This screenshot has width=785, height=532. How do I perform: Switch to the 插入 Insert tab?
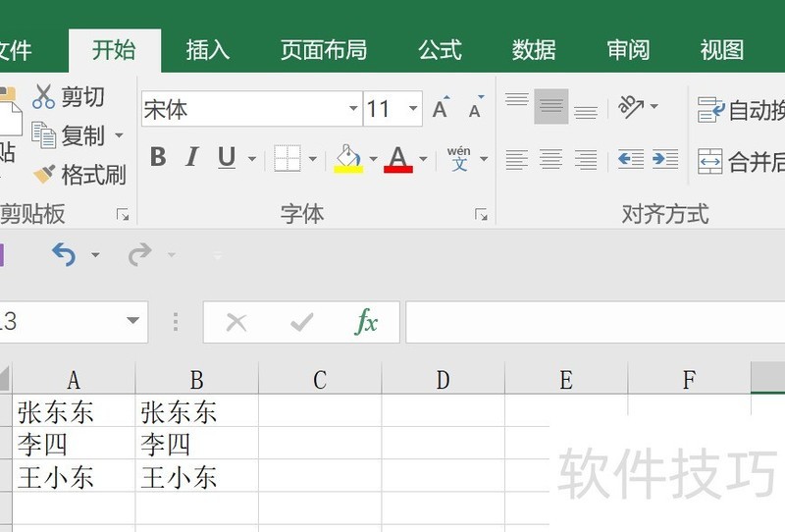(x=208, y=51)
